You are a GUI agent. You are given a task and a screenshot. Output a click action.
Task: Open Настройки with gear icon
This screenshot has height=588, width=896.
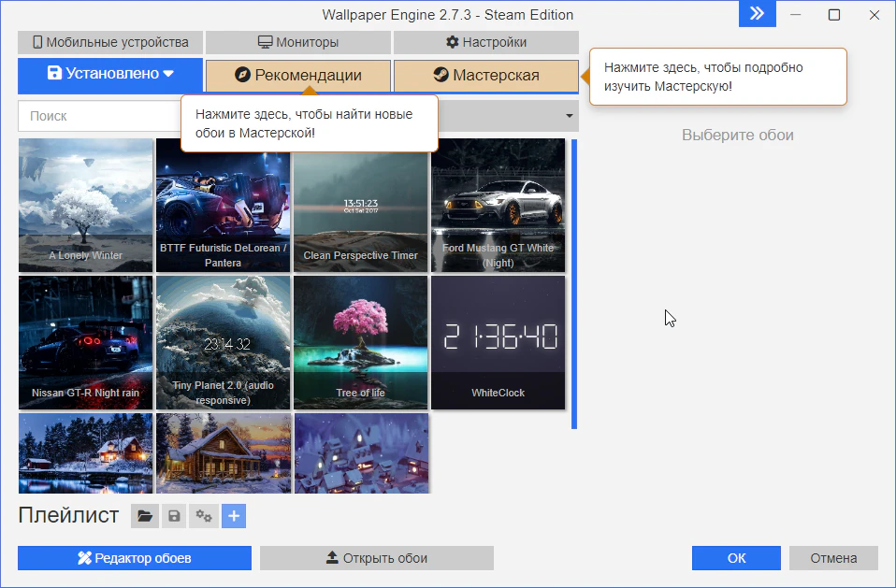pyautogui.click(x=485, y=42)
